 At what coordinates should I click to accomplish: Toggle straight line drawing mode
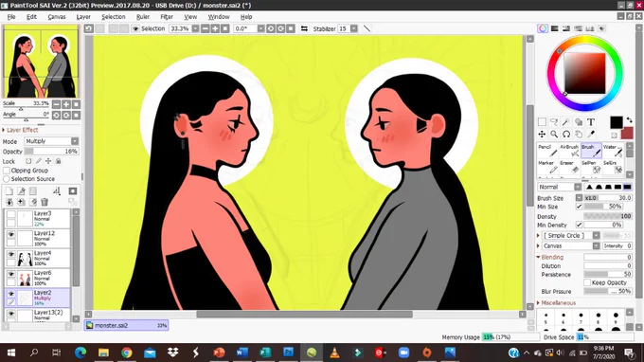coord(367,28)
